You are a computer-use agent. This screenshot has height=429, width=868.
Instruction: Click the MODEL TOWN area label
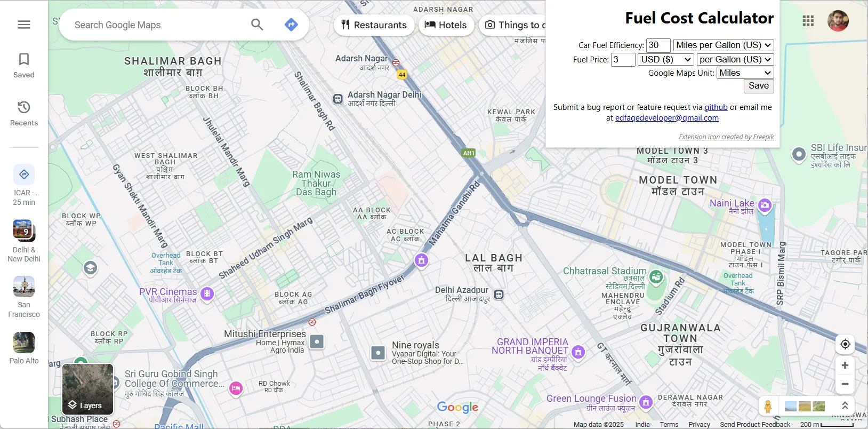(678, 185)
